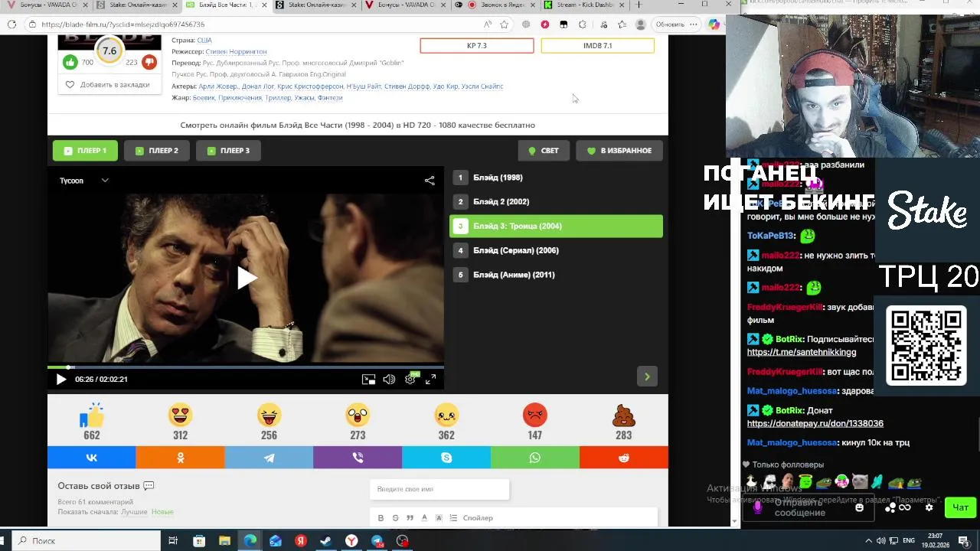The width and height of the screenshot is (980, 551).
Task: Open player settings gear icon
Action: tap(410, 379)
